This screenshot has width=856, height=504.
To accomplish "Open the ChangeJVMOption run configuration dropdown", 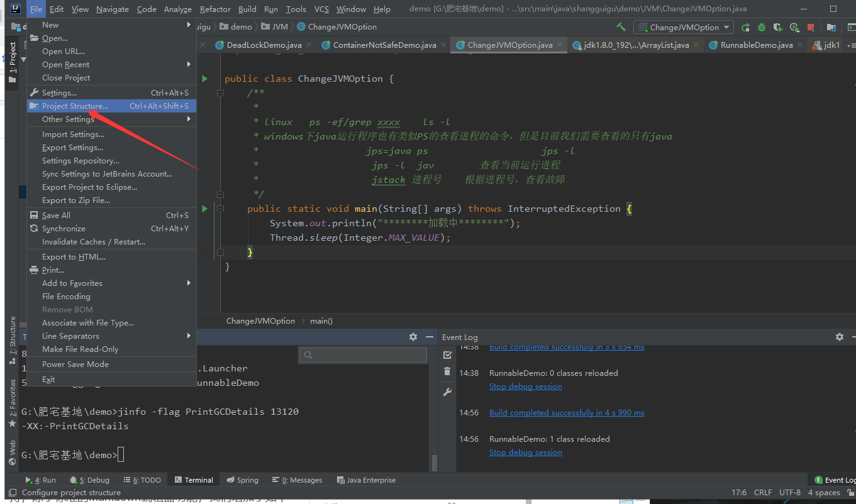I will pyautogui.click(x=684, y=27).
